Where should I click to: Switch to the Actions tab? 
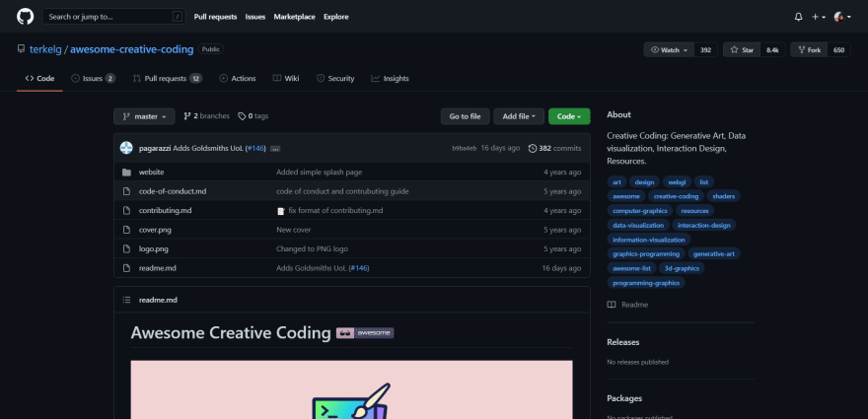(238, 79)
